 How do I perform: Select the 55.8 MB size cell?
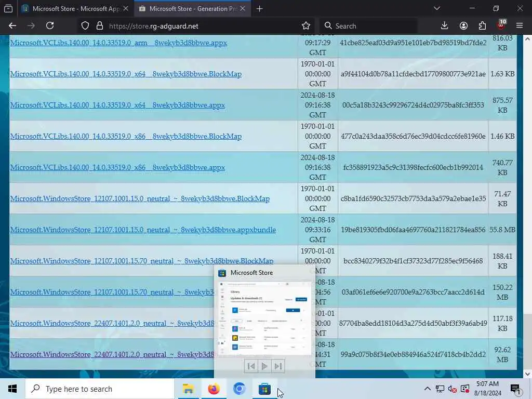point(502,230)
